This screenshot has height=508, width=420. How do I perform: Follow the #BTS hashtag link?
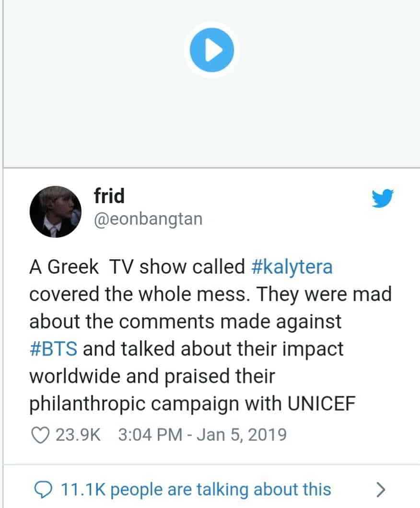point(54,349)
